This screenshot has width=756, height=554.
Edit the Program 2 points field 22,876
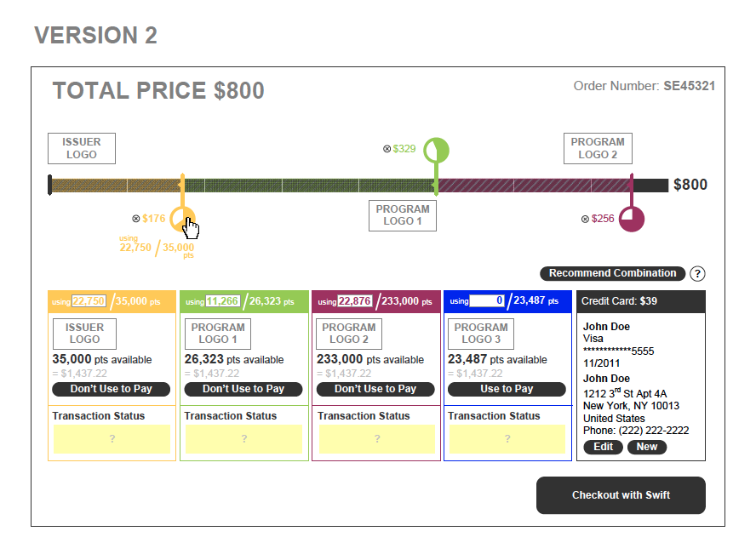(x=355, y=301)
